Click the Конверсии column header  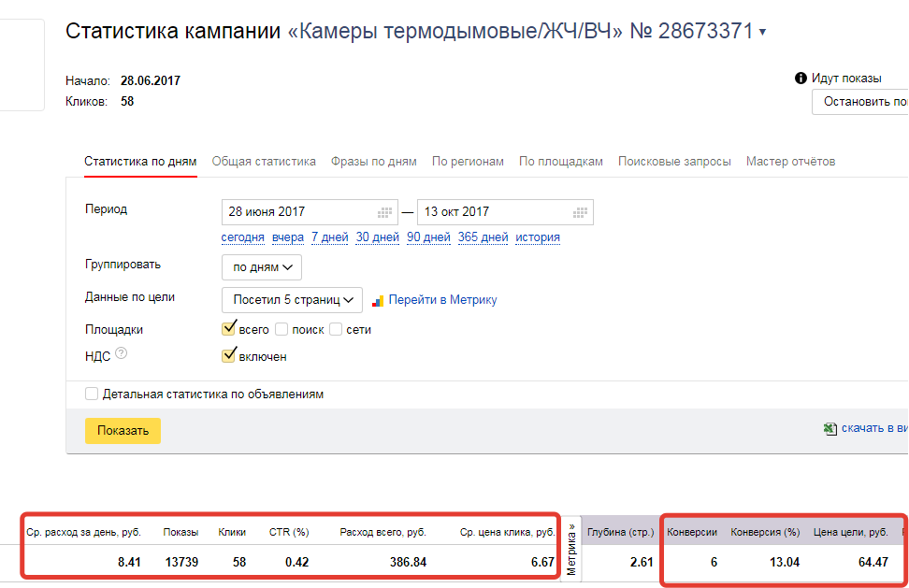coord(692,533)
